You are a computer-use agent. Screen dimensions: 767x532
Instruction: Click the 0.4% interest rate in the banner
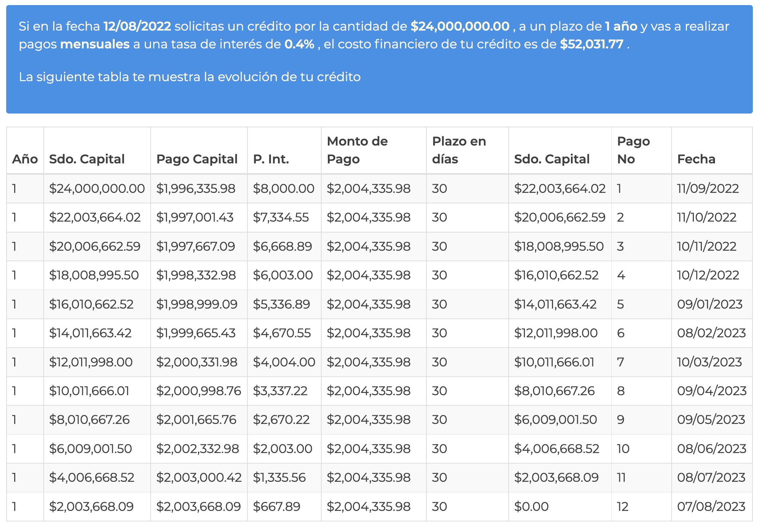299,44
